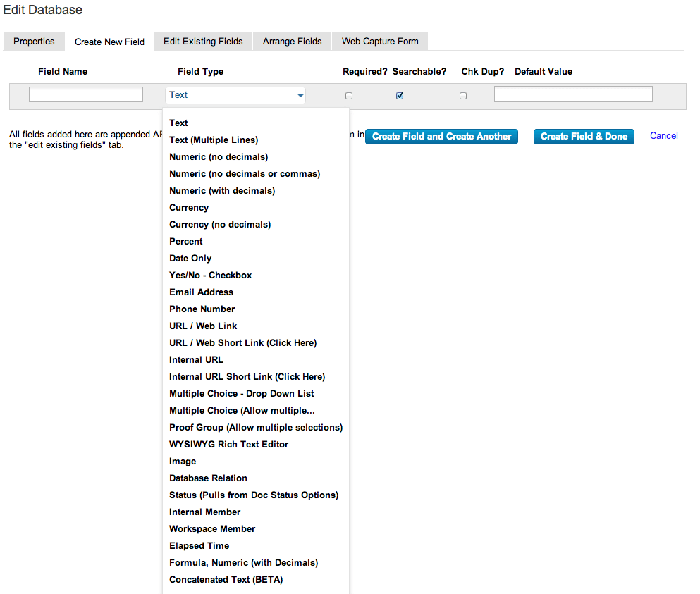The width and height of the screenshot is (700, 594).
Task: Choose Yes/No - Checkbox field type
Action: pos(210,275)
